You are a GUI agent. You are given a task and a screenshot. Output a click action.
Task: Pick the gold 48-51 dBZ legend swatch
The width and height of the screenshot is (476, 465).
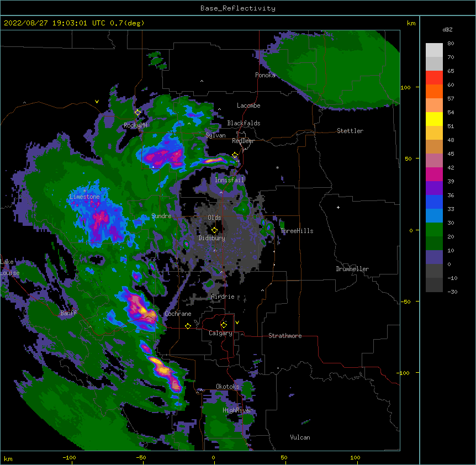pos(434,133)
